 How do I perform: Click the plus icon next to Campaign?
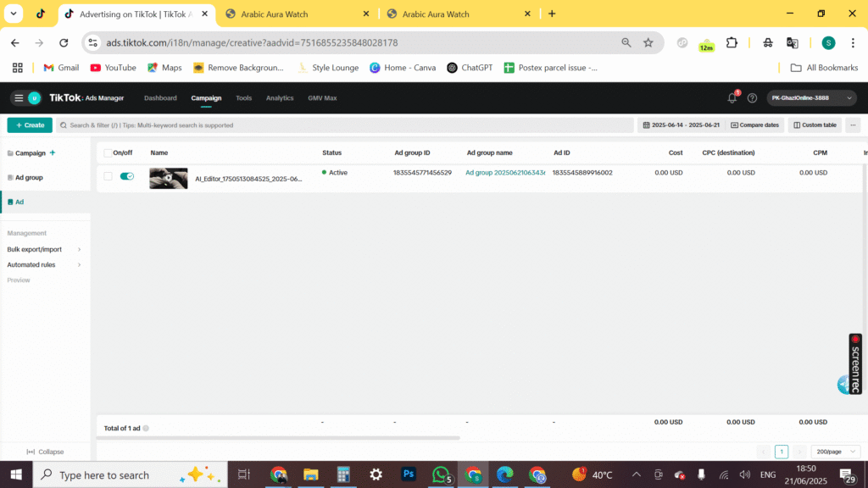(53, 153)
